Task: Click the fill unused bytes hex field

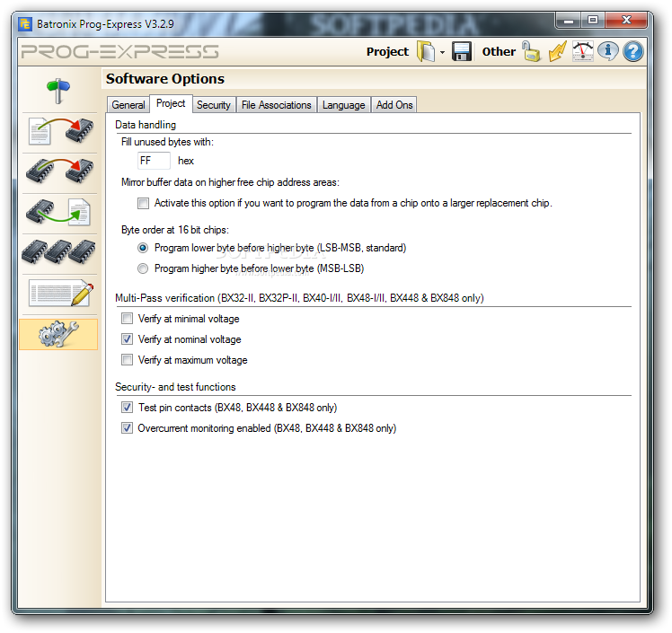Action: (154, 161)
